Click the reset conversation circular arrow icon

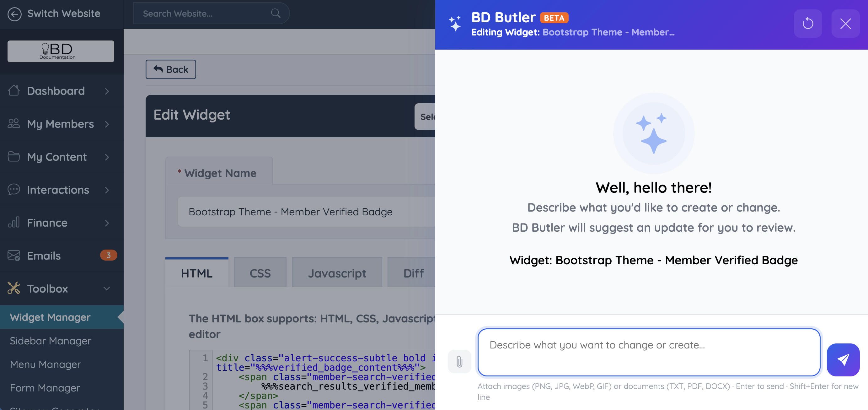click(x=808, y=24)
